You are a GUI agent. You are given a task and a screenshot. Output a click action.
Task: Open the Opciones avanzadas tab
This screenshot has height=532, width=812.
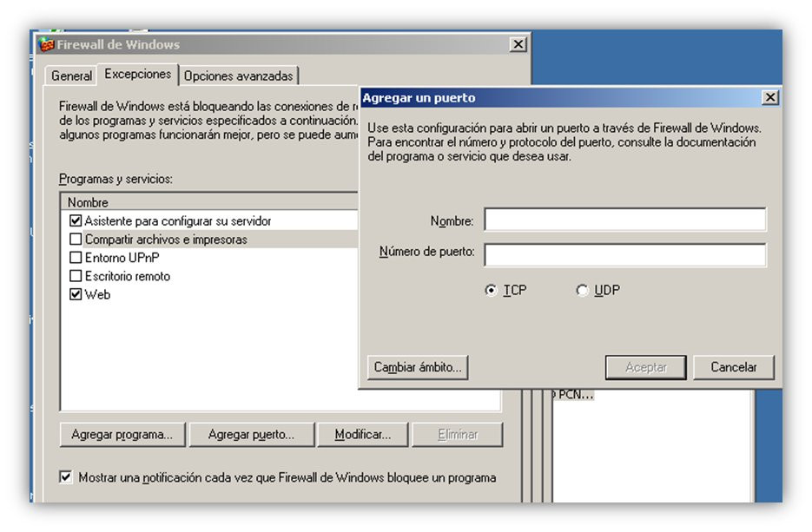pyautogui.click(x=238, y=76)
